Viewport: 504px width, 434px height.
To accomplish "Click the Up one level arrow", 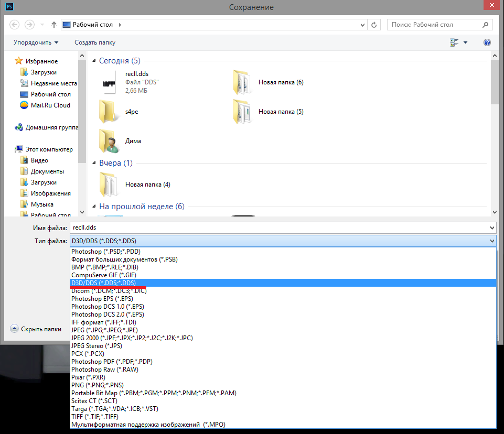I will coord(54,25).
